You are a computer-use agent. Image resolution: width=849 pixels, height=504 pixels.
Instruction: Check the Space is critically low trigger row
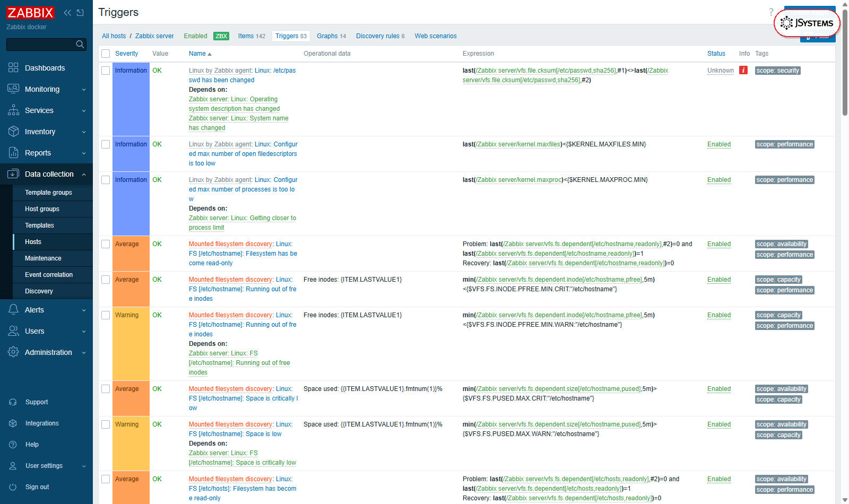click(106, 389)
